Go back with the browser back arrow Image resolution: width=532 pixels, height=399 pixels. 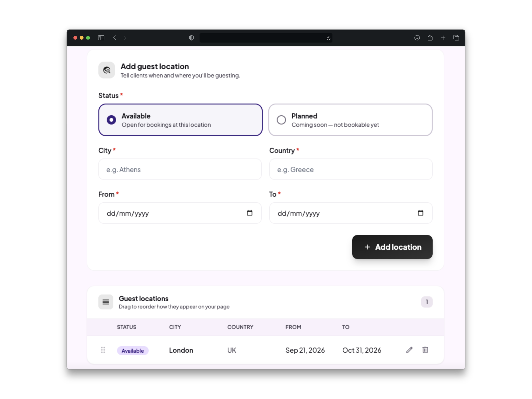point(115,38)
